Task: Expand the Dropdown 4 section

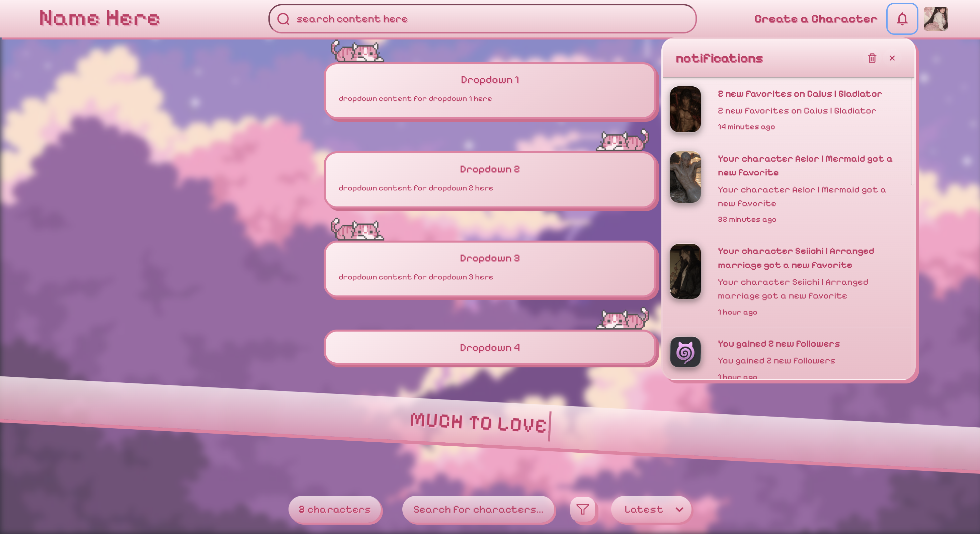Action: point(490,347)
